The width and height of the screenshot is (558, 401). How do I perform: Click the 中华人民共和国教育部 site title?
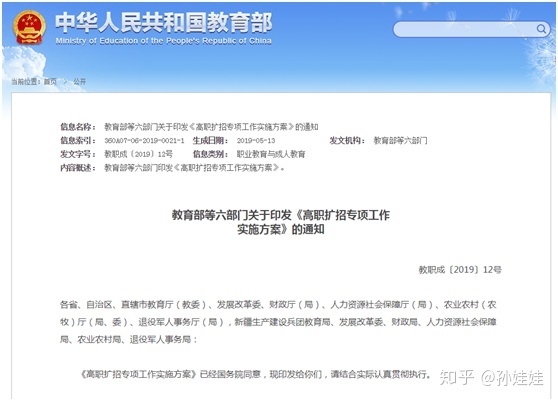[x=164, y=22]
